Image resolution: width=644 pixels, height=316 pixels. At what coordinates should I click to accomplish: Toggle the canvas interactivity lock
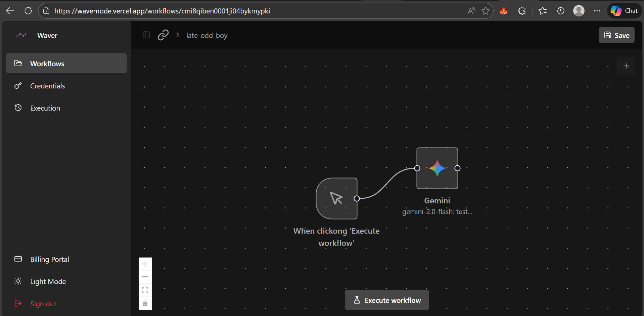coord(145,303)
